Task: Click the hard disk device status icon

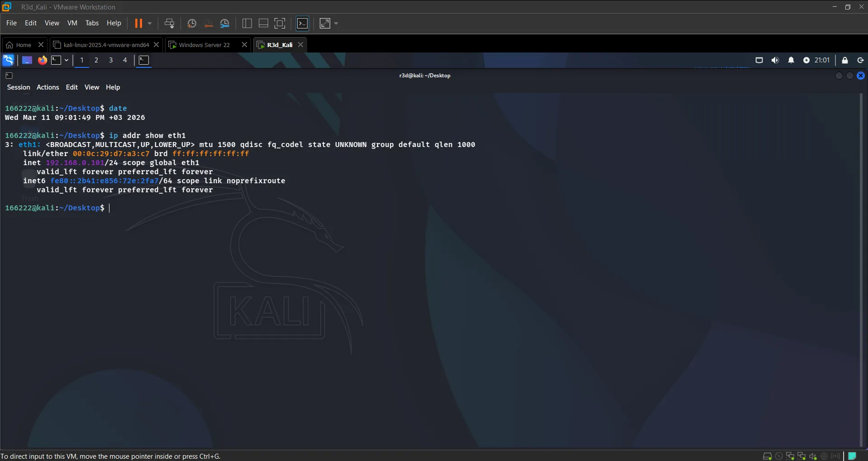Action: [767, 456]
